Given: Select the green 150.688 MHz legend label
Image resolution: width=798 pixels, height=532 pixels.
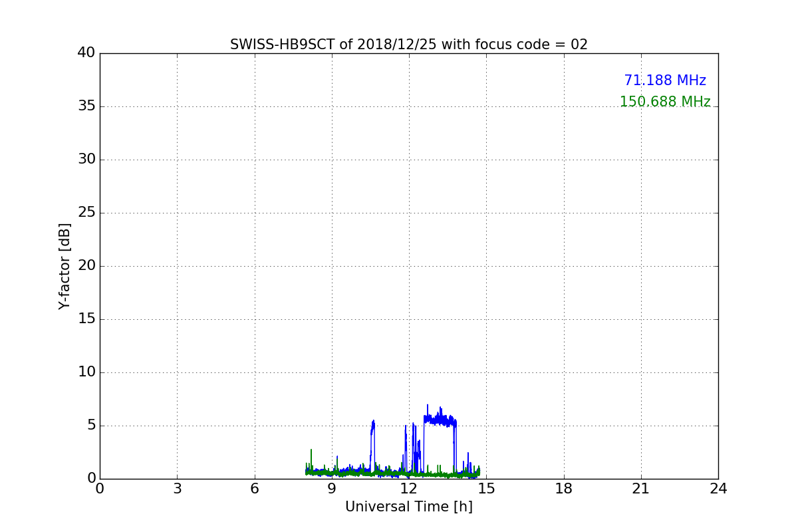Looking at the screenshot, I should coord(665,102).
